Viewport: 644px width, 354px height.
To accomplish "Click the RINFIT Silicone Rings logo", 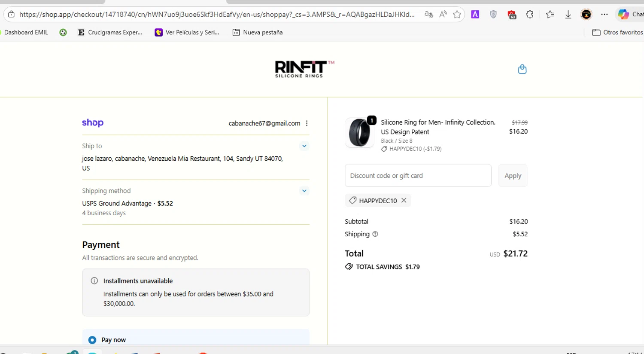I will [304, 69].
